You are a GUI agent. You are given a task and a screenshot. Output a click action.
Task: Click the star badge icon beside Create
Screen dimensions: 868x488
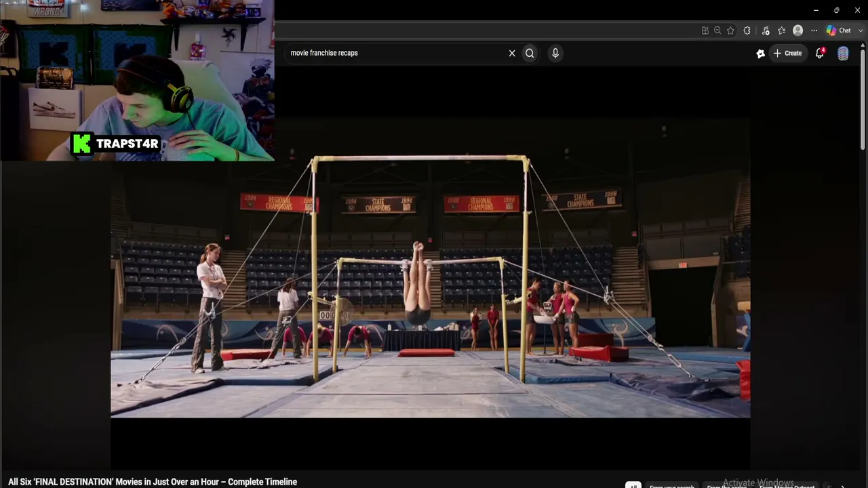pyautogui.click(x=760, y=54)
